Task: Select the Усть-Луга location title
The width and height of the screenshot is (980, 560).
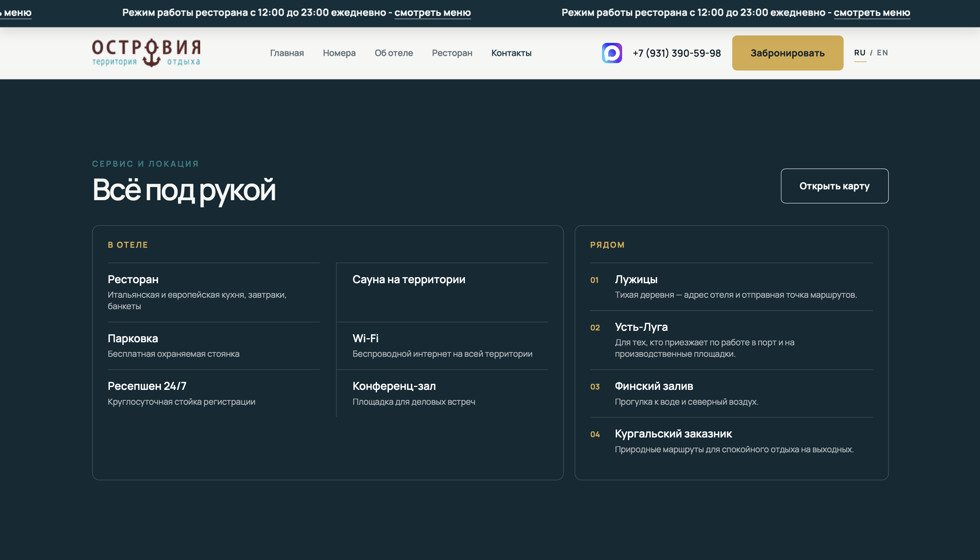Action: coord(641,327)
